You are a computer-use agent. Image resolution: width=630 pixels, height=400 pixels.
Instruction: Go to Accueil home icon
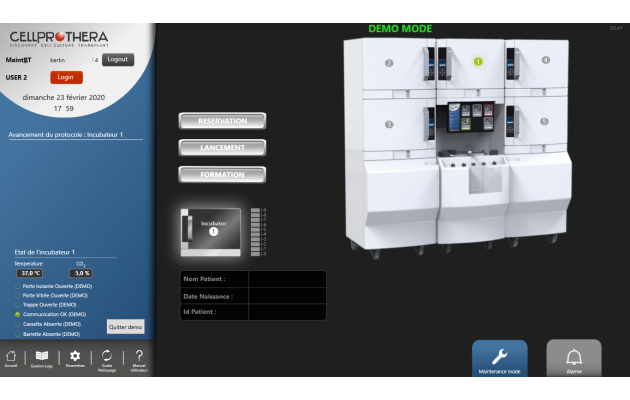click(11, 358)
